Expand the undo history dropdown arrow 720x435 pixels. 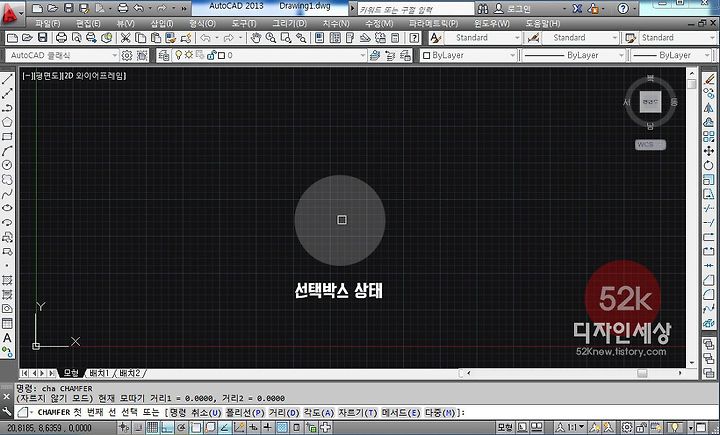(216, 38)
